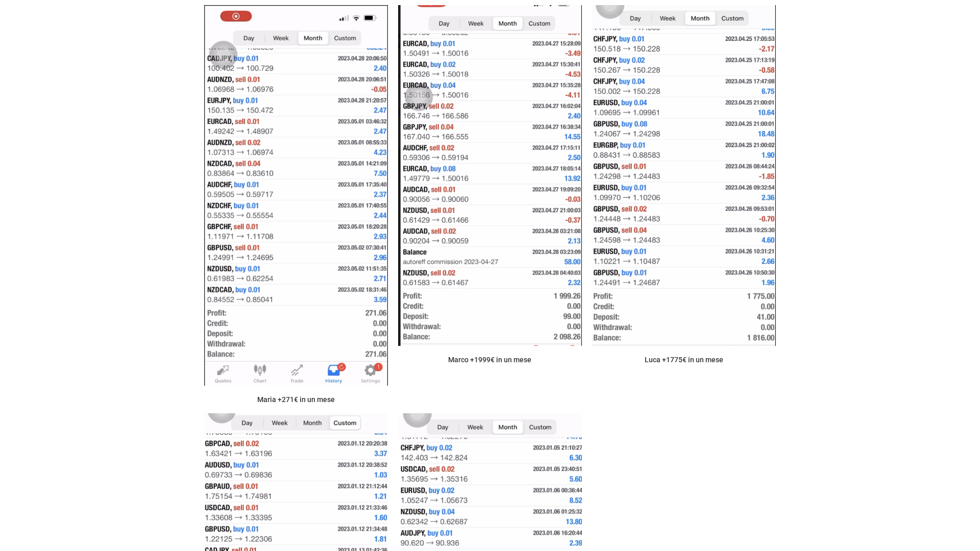Screen dimensions: 980x551
Task: Select Custom tab above the CHFJPY 142.403 trade
Action: pyautogui.click(x=540, y=428)
